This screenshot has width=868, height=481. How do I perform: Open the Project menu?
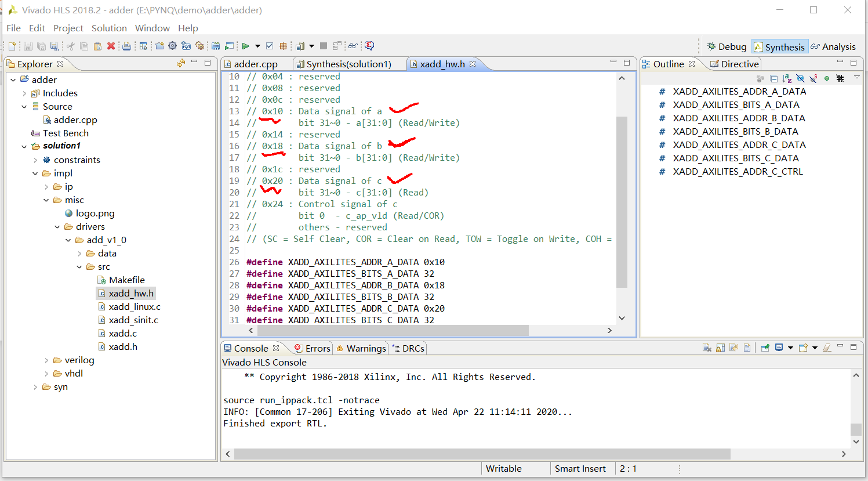click(x=68, y=28)
